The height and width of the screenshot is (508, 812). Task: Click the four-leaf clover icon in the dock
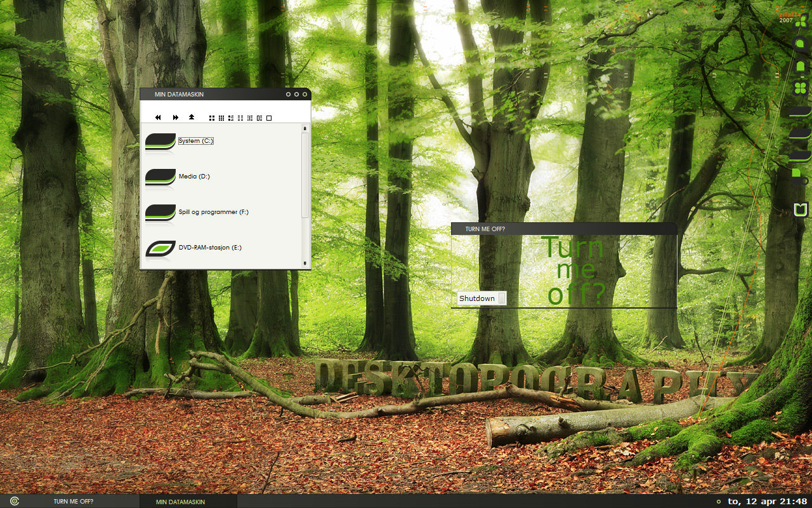tap(801, 88)
